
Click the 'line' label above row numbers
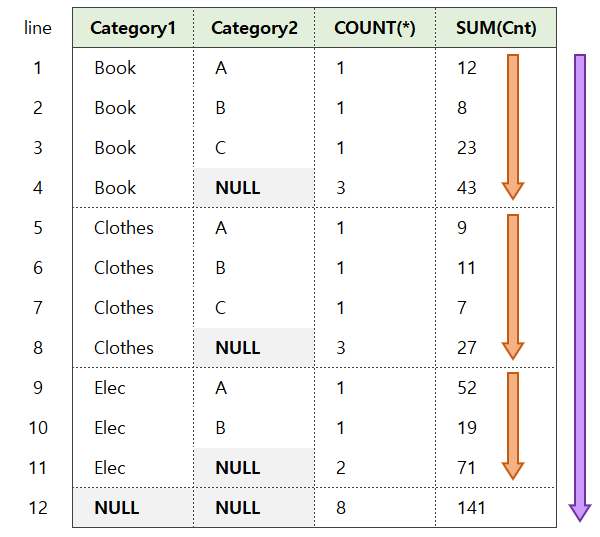click(38, 28)
